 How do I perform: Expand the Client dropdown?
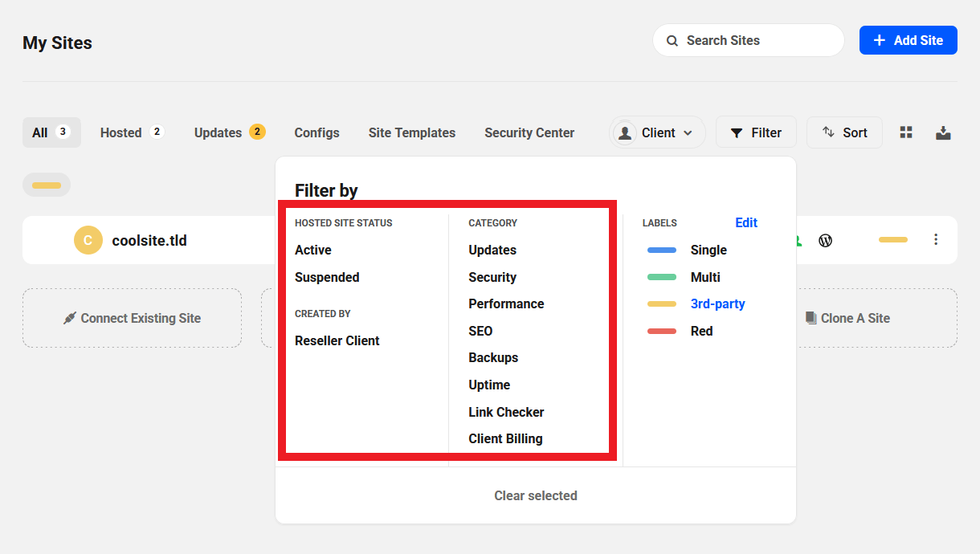[657, 132]
